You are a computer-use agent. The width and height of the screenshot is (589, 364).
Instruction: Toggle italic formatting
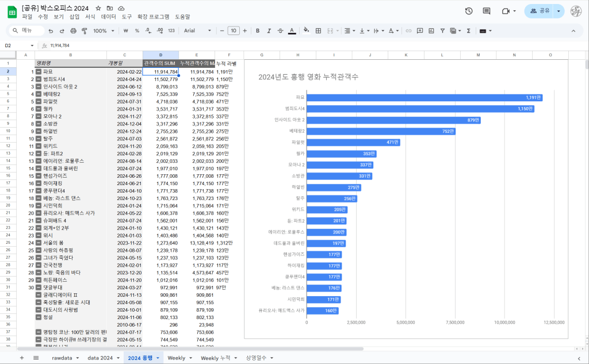coord(269,30)
